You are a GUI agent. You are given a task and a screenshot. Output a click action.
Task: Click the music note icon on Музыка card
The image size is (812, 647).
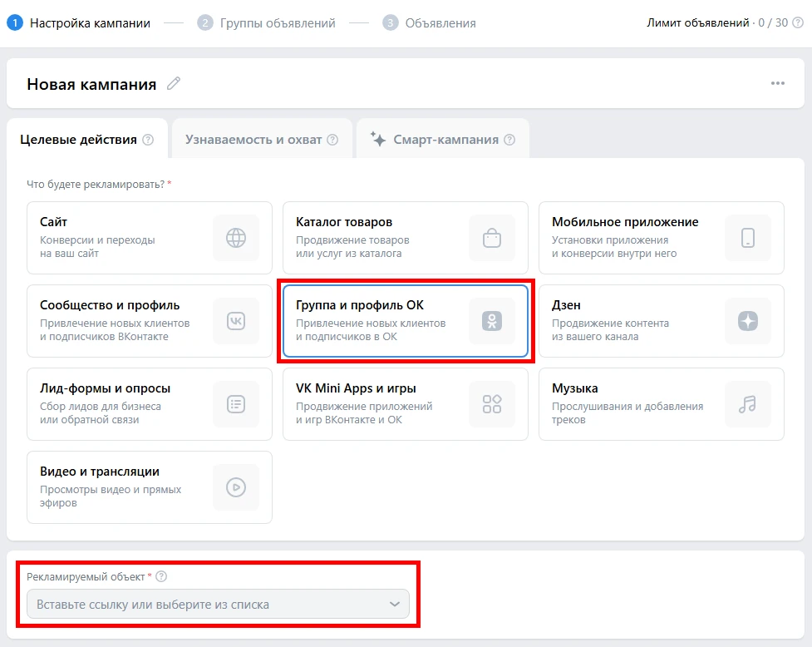click(x=748, y=404)
